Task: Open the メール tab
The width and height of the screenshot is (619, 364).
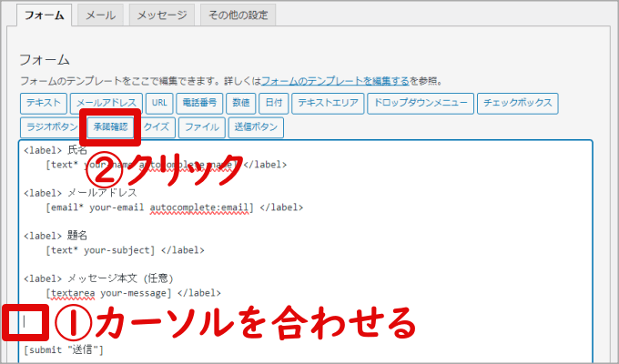Action: tap(100, 15)
